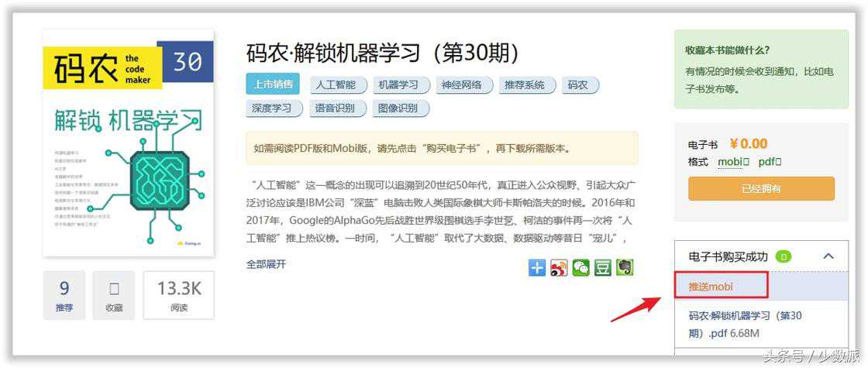The image size is (868, 368).
Task: Share via the WeChat icon
Action: point(580,268)
